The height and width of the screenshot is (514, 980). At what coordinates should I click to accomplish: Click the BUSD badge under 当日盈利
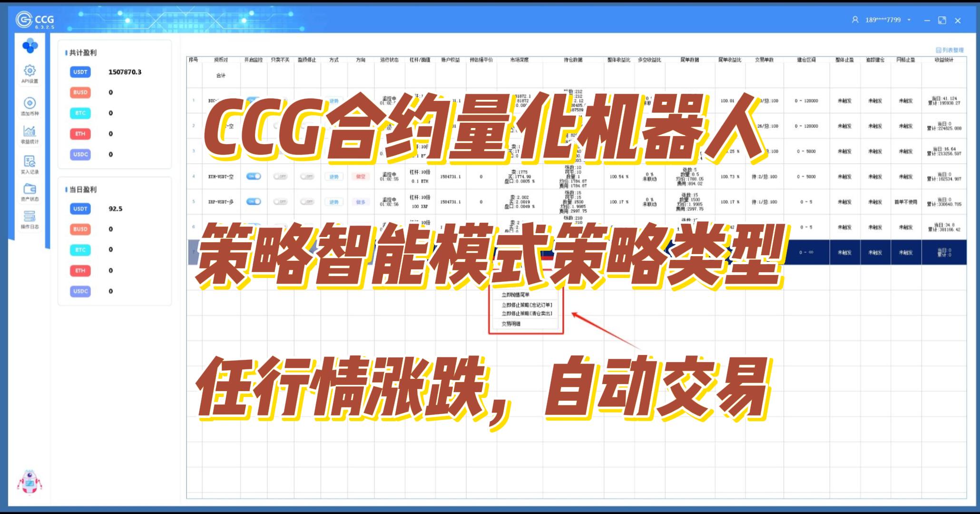click(80, 229)
